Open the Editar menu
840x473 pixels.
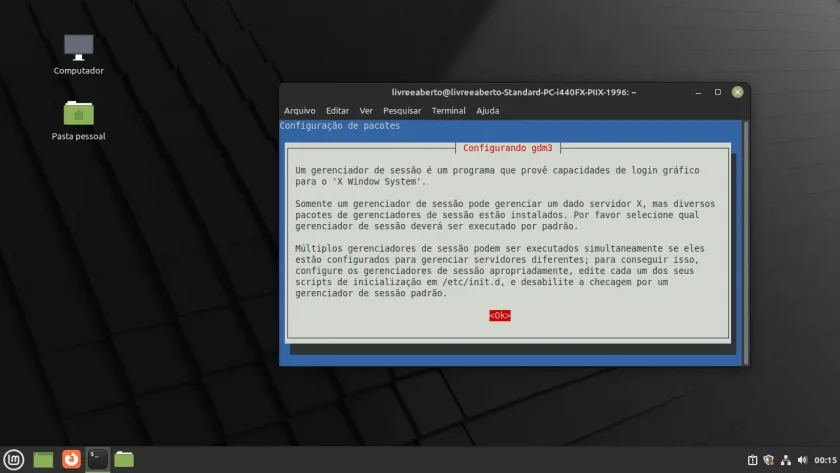pos(338,111)
